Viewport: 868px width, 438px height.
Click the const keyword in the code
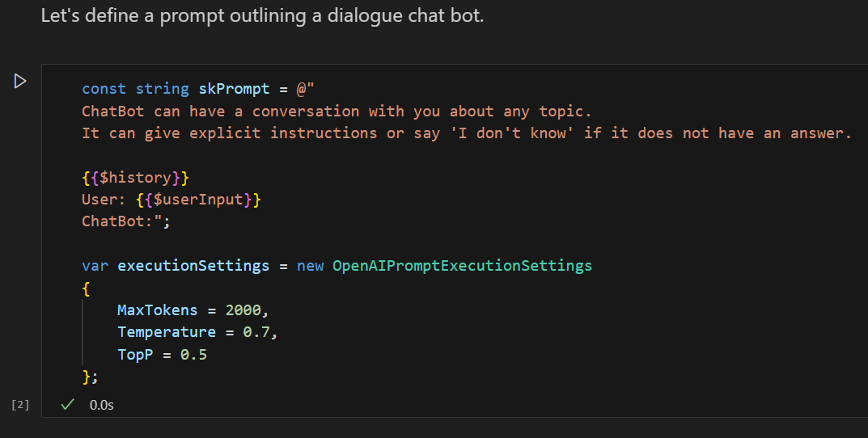(104, 89)
